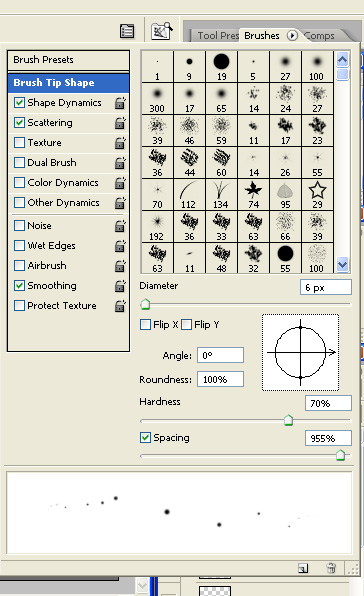Viewport: 364px width, 596px height.
Task: Enable the Color Dynamics checkbox
Action: (19, 182)
